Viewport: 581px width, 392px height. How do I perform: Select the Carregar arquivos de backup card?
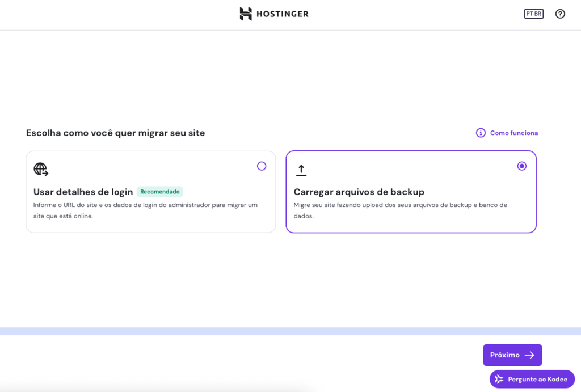pos(411,192)
